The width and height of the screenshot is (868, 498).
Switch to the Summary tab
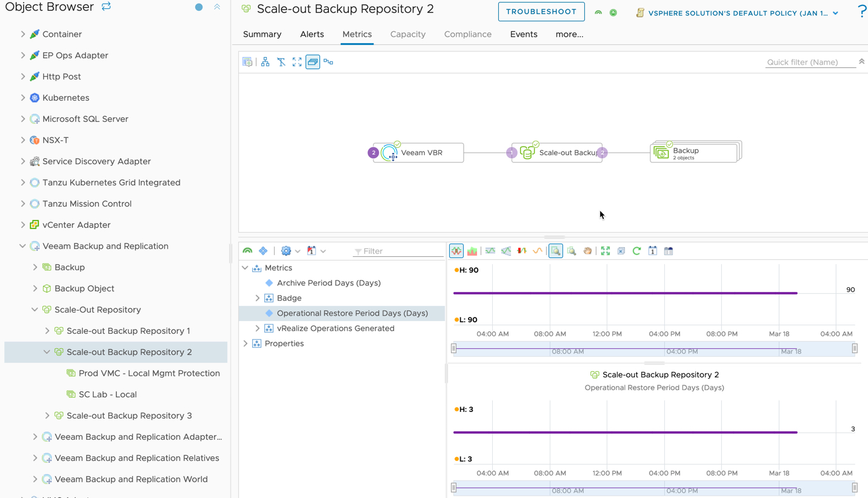(262, 35)
